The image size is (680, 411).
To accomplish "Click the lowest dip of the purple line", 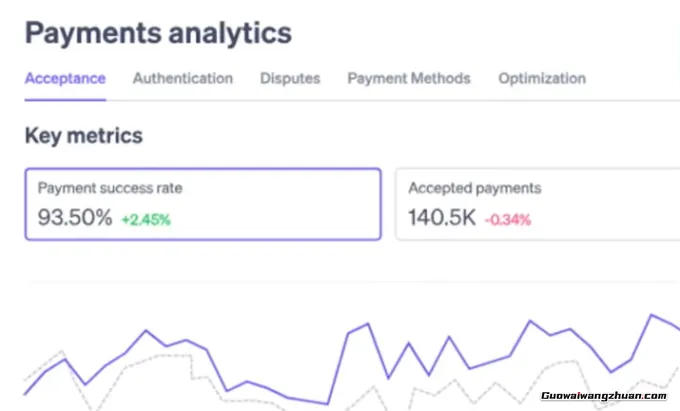I will point(328,402).
